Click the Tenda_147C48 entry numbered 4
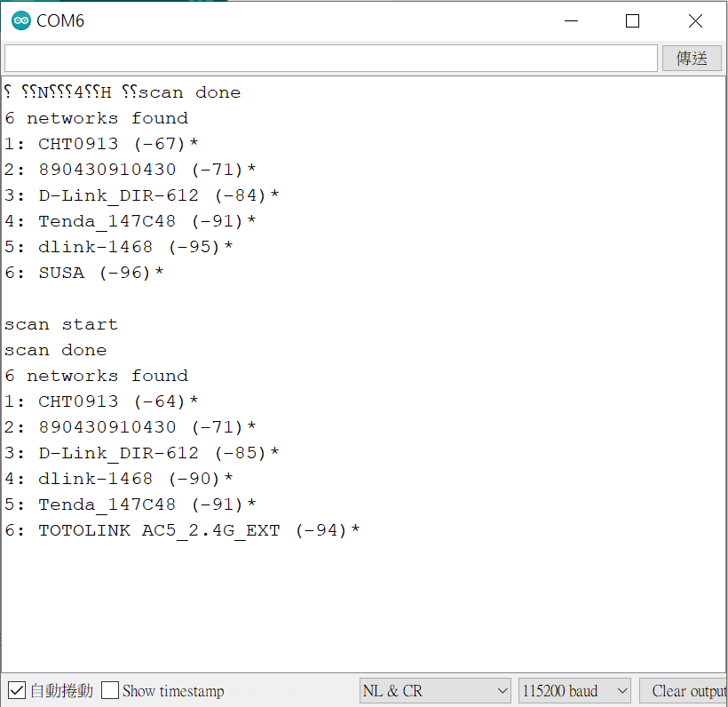This screenshot has height=707, width=728. click(x=131, y=221)
